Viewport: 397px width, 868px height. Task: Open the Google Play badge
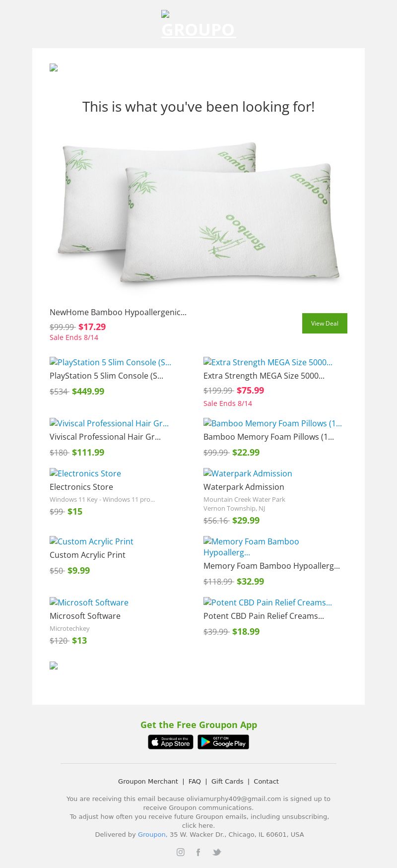pos(223,742)
